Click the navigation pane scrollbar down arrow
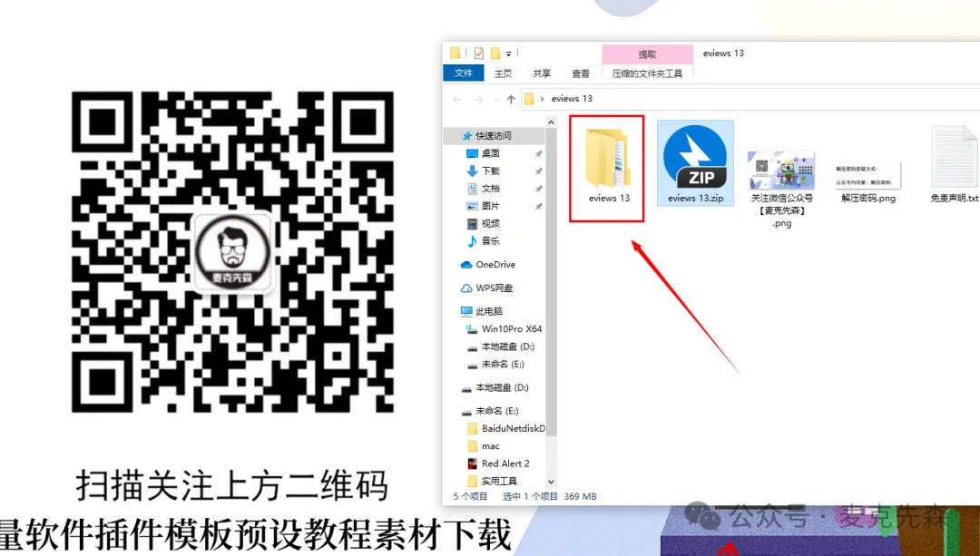The height and width of the screenshot is (556, 980). (x=552, y=482)
